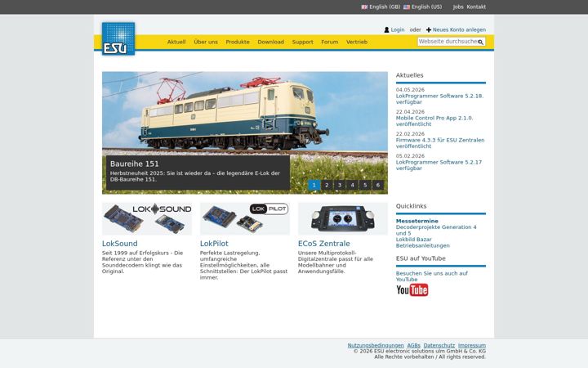This screenshot has height=368, width=588.
Task: Click the Baureihe 151 caption heading
Action: [134, 164]
